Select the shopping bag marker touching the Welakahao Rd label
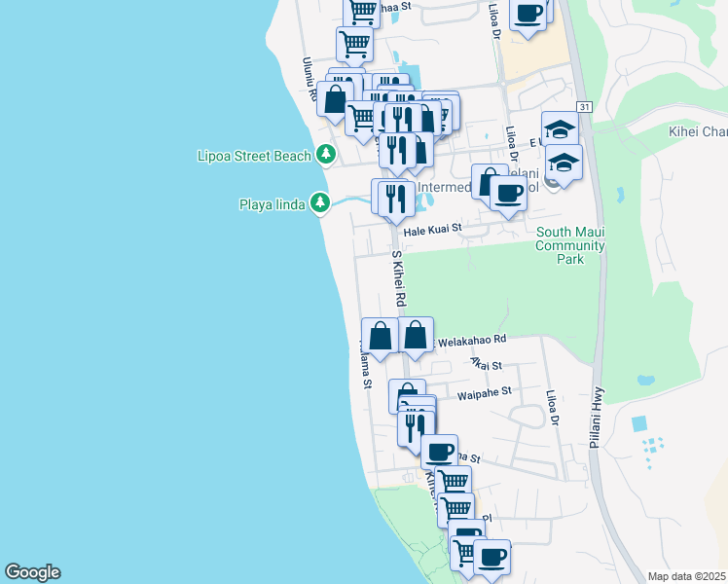Viewport: 728px width, 584px height. (416, 336)
